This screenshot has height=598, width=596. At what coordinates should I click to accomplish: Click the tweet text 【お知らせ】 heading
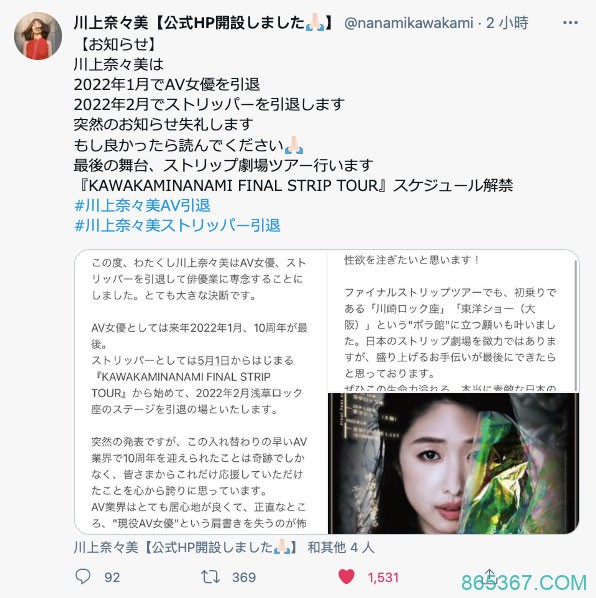click(118, 44)
